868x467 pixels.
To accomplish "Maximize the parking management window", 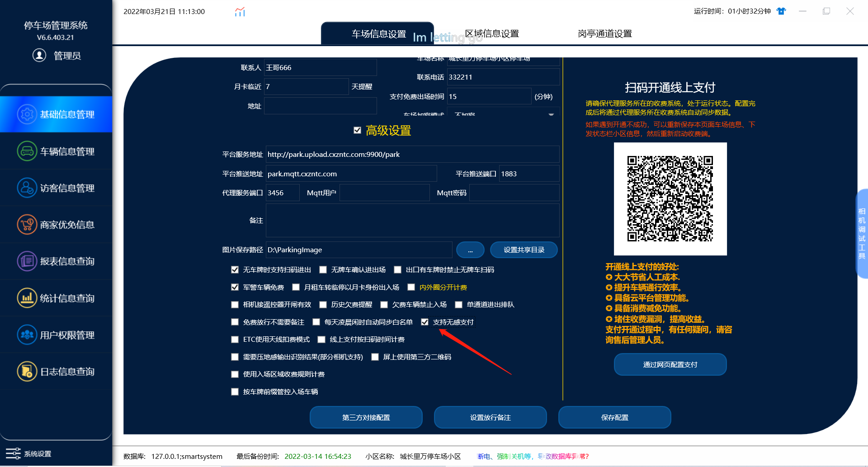I will coord(826,11).
